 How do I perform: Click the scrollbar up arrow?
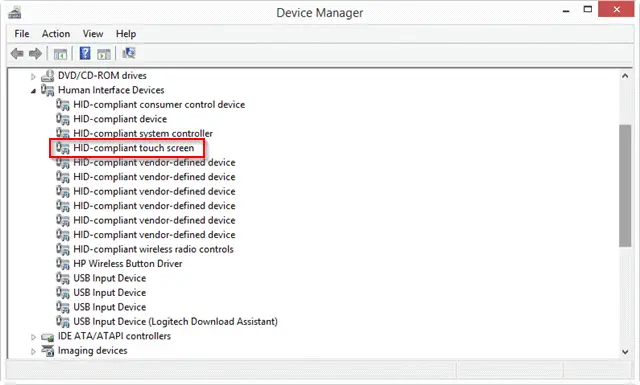625,76
